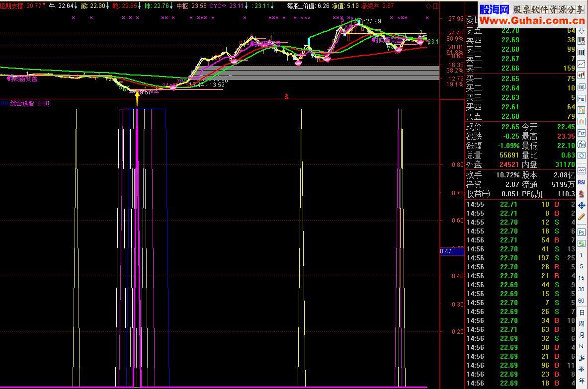Switch to candlestick K-line chart icon
Screen dimensions: 588x389
[x=581, y=76]
